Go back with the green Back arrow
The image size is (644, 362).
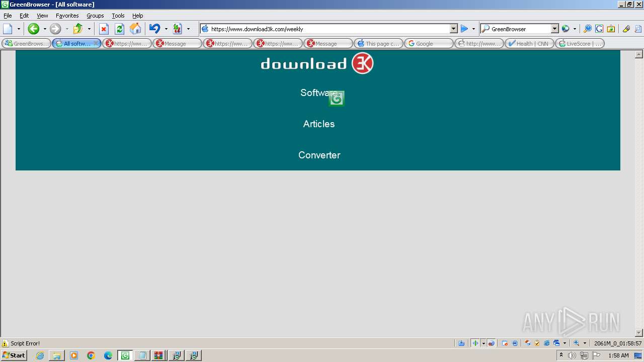point(33,29)
